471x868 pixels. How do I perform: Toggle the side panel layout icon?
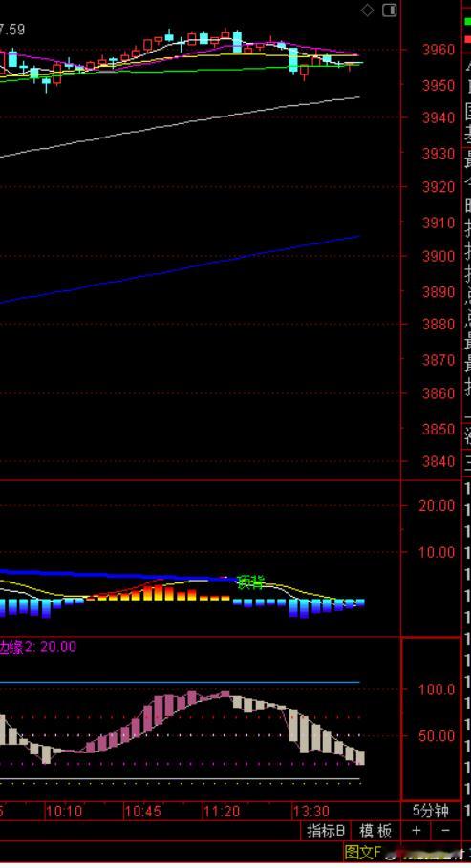390,11
